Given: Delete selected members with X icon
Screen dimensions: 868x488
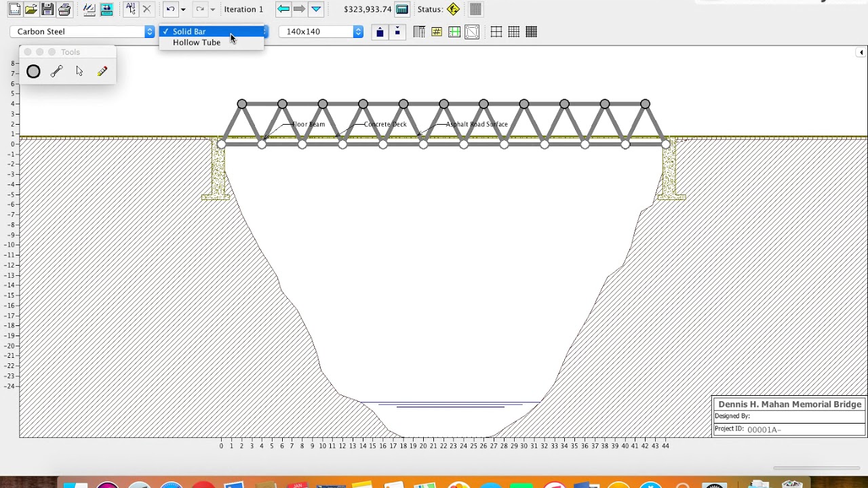Looking at the screenshot, I should coord(146,9).
